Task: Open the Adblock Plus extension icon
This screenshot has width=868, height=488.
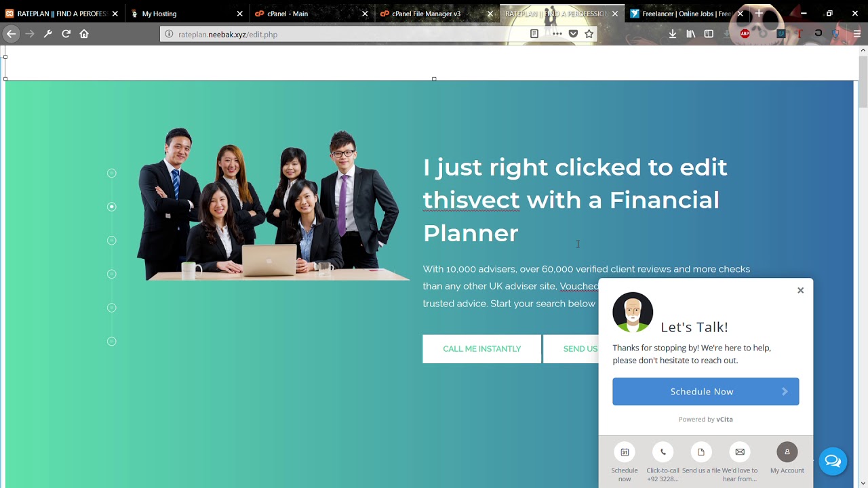Action: click(745, 34)
